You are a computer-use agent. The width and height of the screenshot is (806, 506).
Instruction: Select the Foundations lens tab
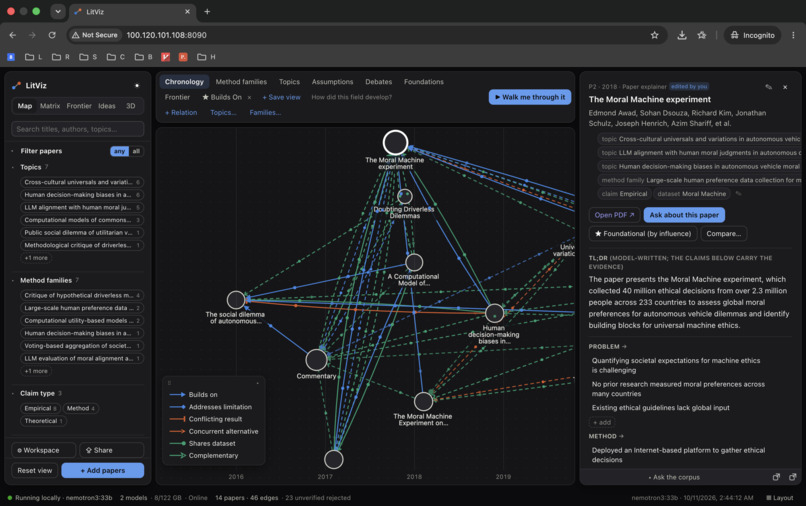(424, 82)
